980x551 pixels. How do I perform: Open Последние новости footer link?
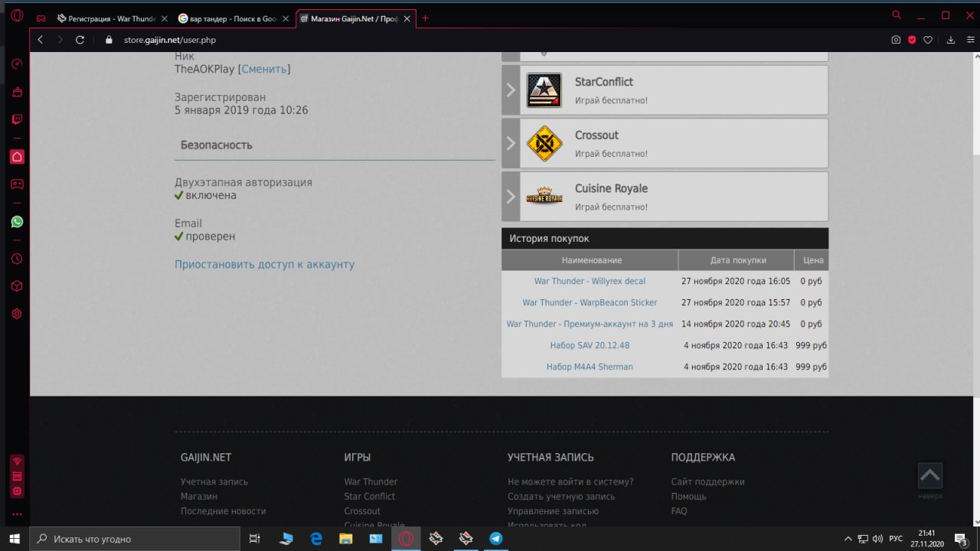click(x=223, y=510)
